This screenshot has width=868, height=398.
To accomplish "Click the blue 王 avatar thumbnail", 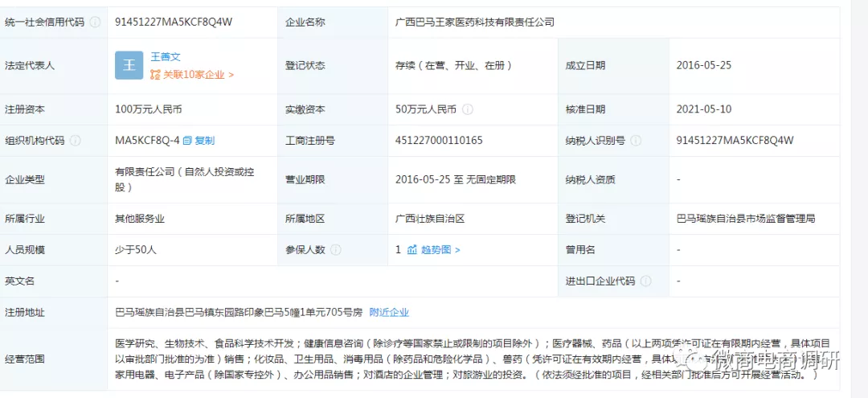I will tap(129, 65).
